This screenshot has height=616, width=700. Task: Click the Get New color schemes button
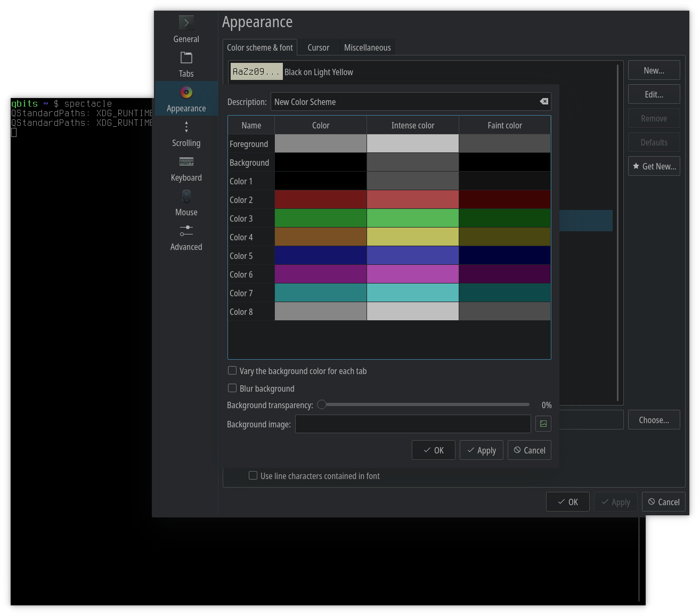654,166
